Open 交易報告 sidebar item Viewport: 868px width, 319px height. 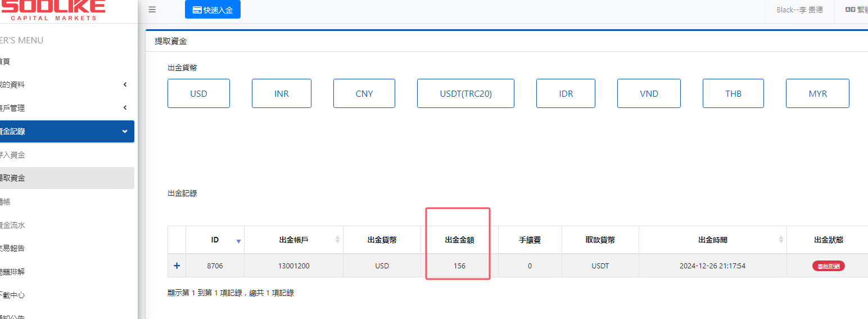pos(12,248)
